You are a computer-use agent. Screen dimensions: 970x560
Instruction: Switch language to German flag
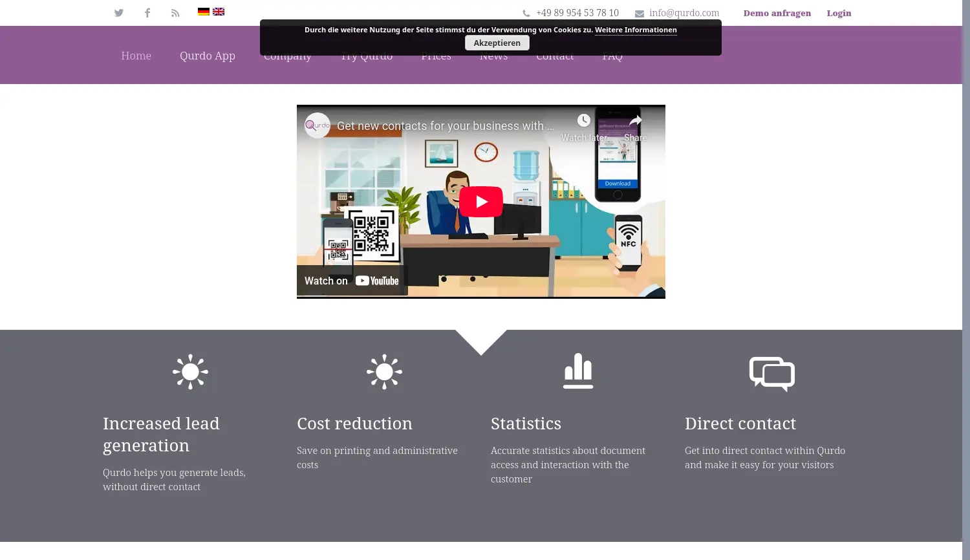point(204,12)
